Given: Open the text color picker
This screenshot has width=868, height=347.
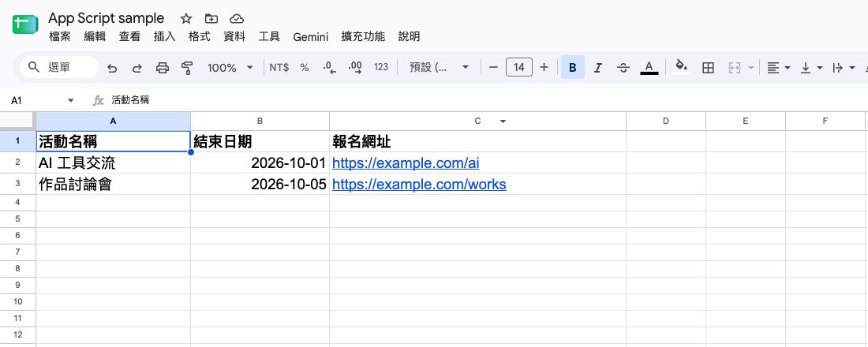Looking at the screenshot, I should click(x=649, y=68).
